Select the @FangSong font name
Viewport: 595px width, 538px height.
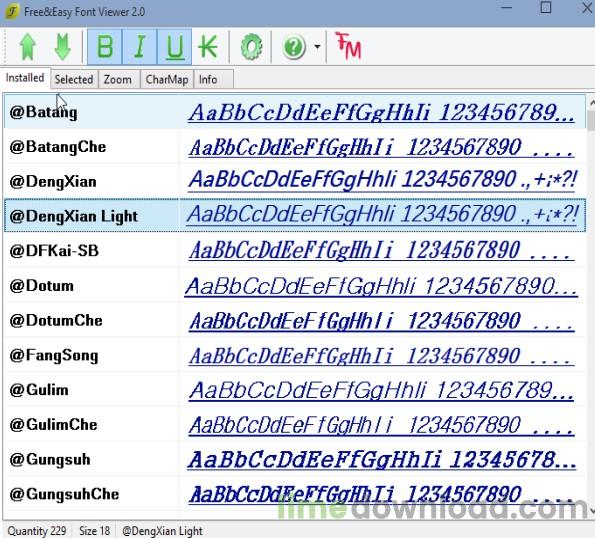coord(54,356)
